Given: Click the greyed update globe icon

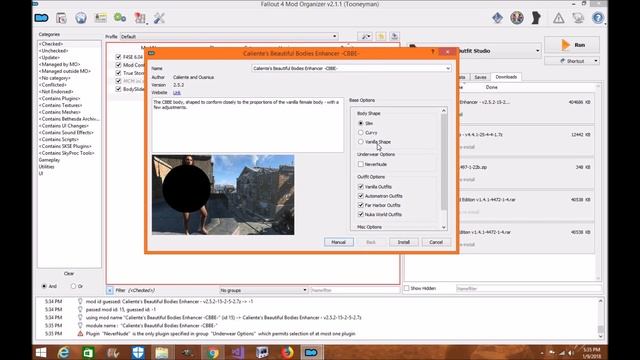Looking at the screenshot, I should point(578,18).
